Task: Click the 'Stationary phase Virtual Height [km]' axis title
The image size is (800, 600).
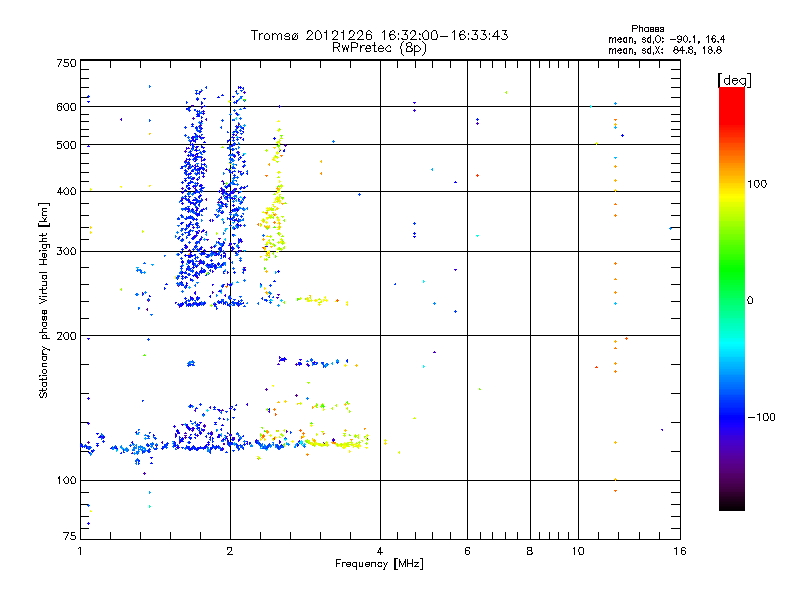Action: click(44, 300)
